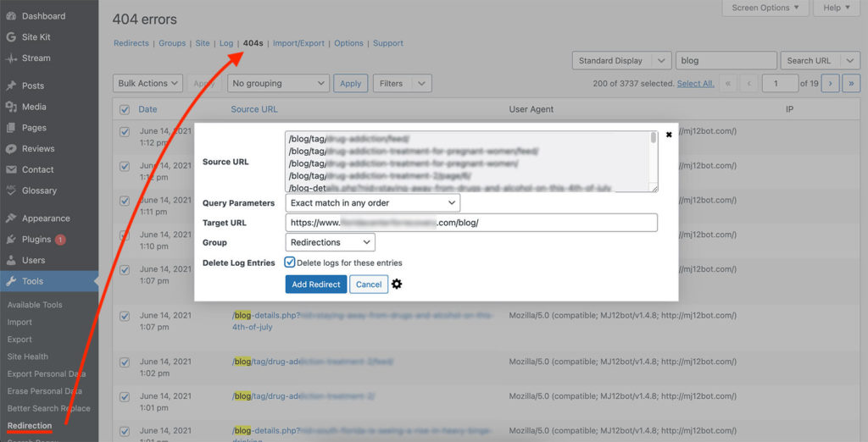Click the Site Kit G icon
The height and width of the screenshot is (442, 868).
coord(11,37)
